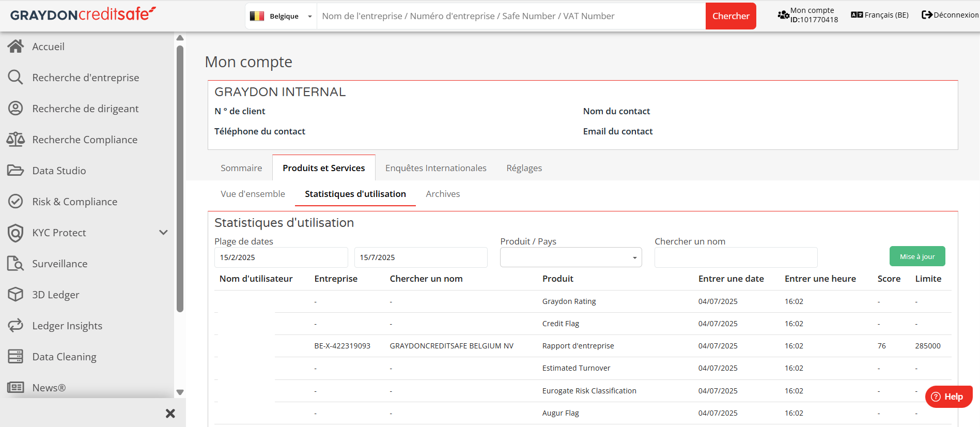Expand the KYC Protect submenu chevron
The image size is (980, 427).
pos(163,233)
